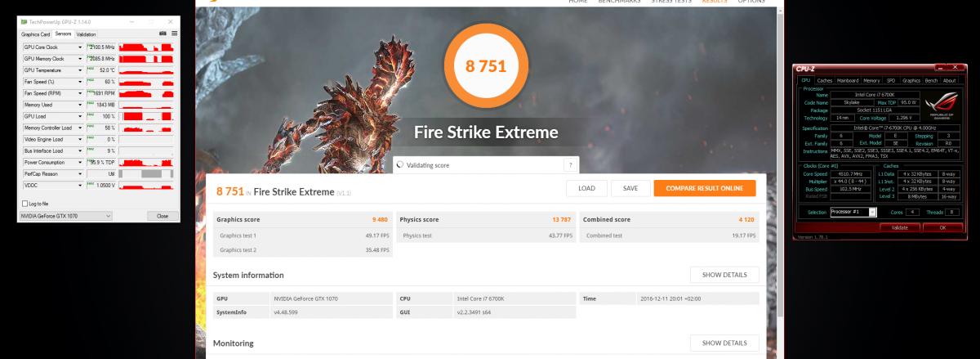Click SAVE result button
The height and width of the screenshot is (359, 980).
pyautogui.click(x=630, y=188)
